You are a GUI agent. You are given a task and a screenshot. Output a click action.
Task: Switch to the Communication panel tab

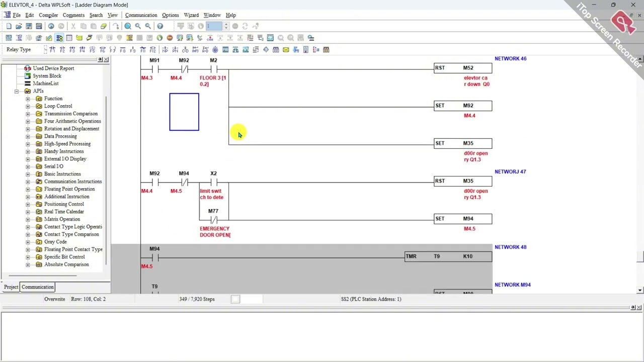click(x=37, y=287)
